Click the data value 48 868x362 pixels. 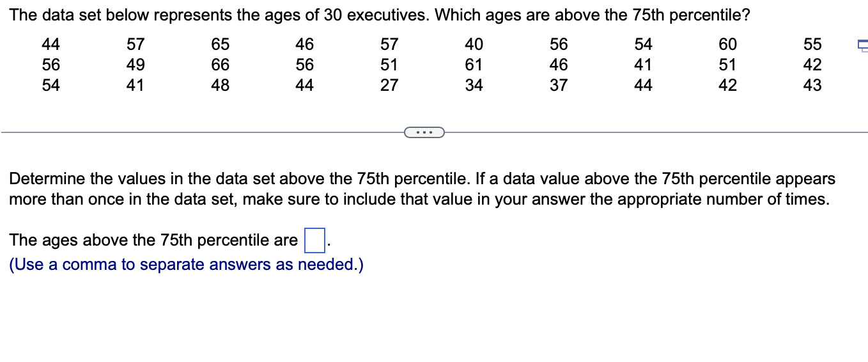click(220, 85)
